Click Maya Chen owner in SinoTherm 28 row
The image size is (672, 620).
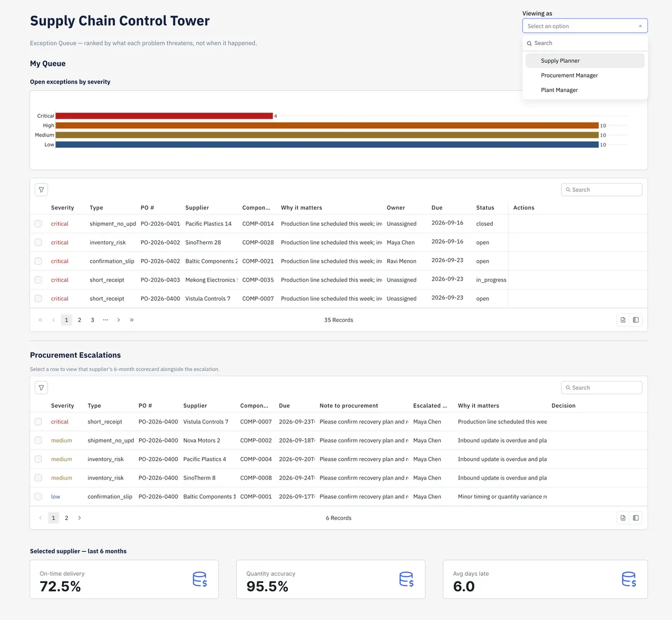click(401, 243)
